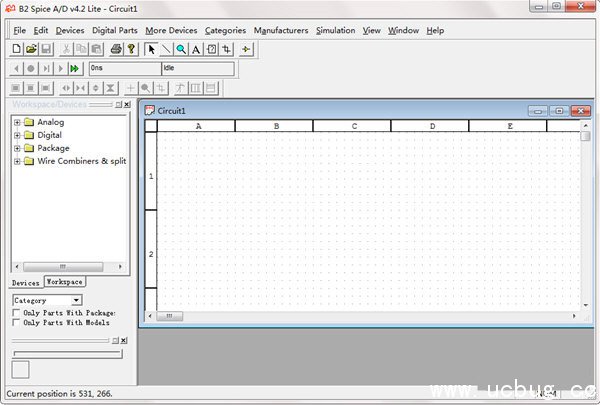600x405 pixels.
Task: Select the text annotation tool
Action: (x=196, y=49)
